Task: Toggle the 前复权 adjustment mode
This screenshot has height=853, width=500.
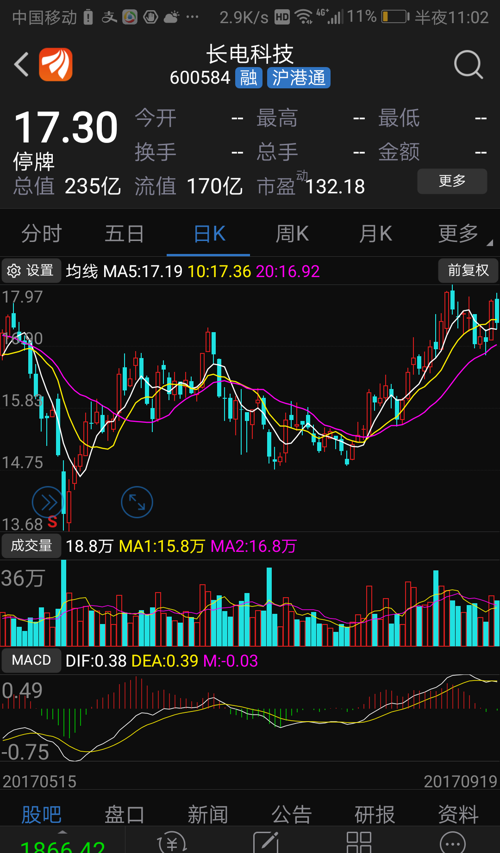Action: pos(468,270)
